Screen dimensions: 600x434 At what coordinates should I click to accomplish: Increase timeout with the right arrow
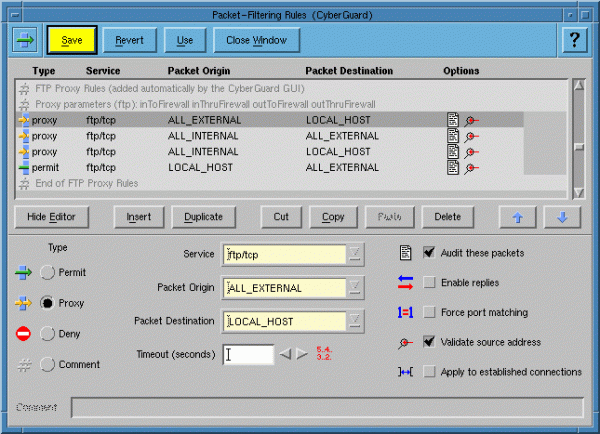(302, 354)
